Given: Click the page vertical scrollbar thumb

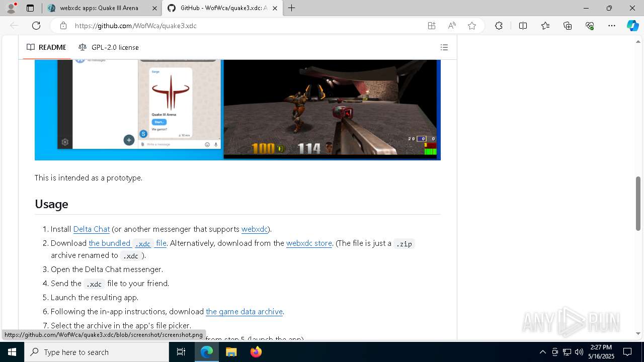Looking at the screenshot, I should [x=638, y=204].
